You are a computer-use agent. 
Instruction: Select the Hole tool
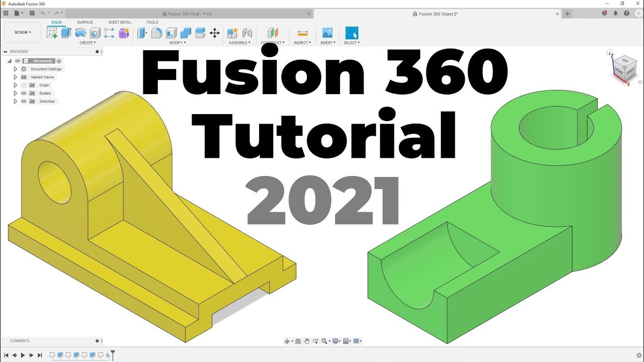click(95, 33)
